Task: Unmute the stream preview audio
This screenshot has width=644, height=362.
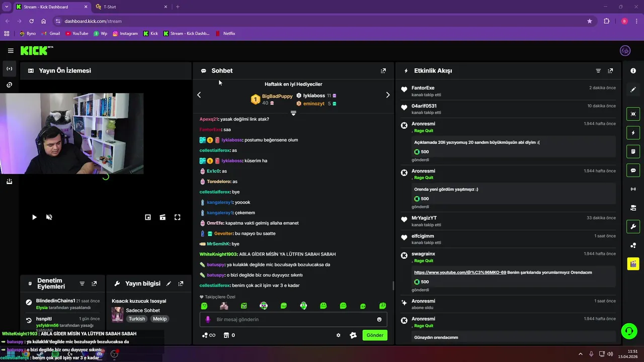Action: [x=49, y=217]
